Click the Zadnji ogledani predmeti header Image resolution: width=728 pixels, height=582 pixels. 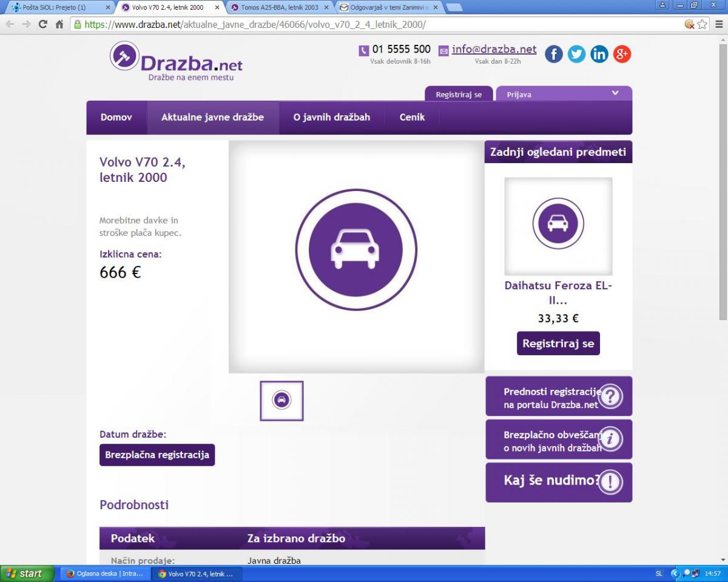point(558,152)
